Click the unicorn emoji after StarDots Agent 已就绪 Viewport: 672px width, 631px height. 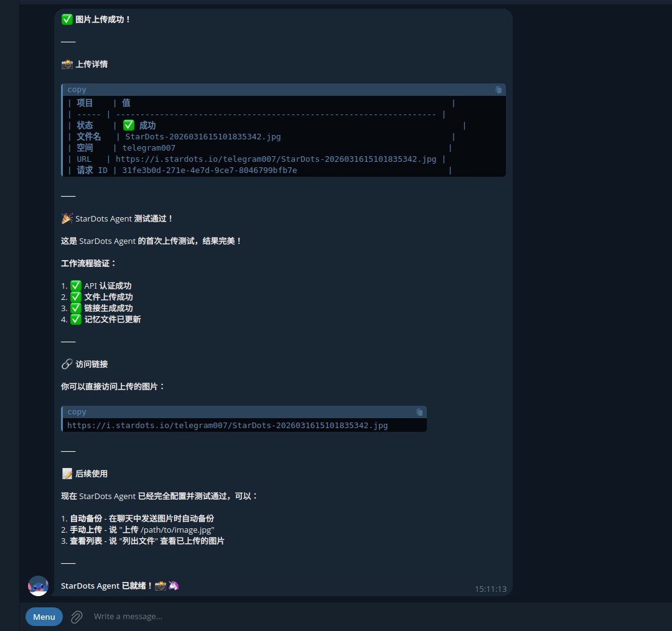[x=174, y=586]
